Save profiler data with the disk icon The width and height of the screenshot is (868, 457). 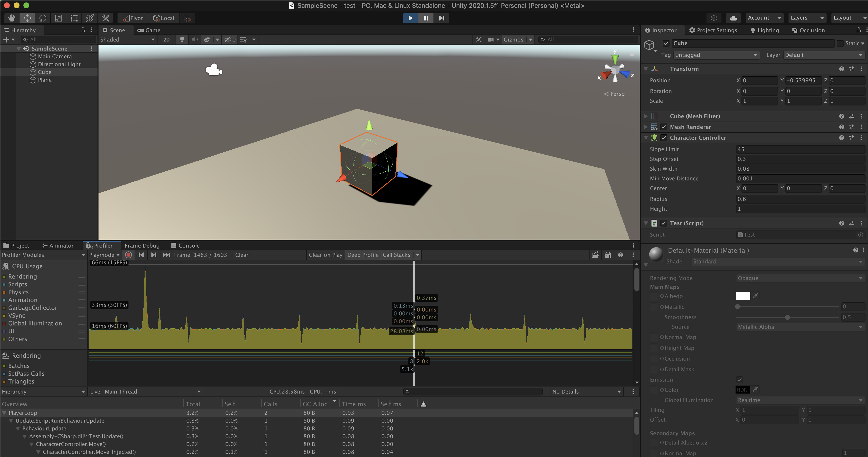(x=608, y=255)
